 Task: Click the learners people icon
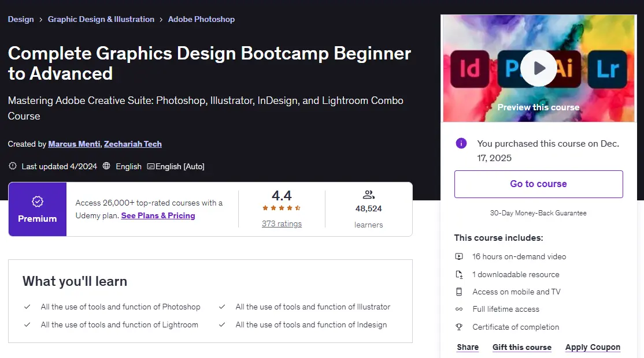click(x=369, y=195)
